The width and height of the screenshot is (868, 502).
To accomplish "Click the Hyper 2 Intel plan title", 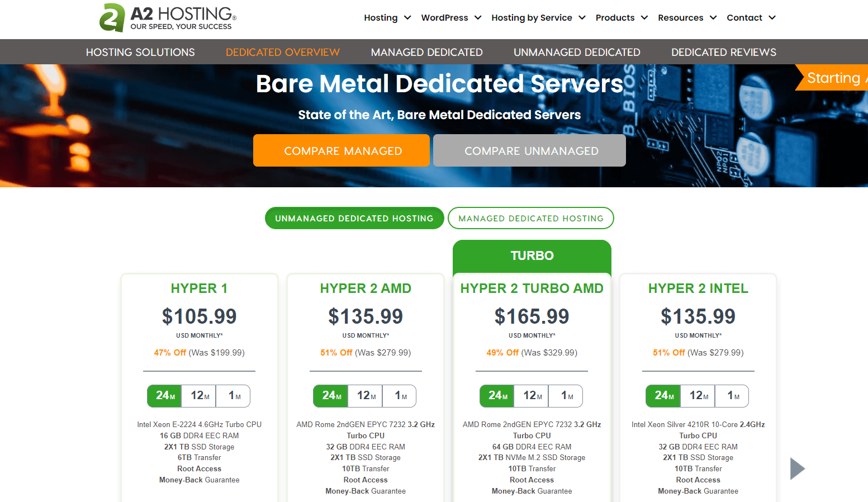I will point(698,288).
